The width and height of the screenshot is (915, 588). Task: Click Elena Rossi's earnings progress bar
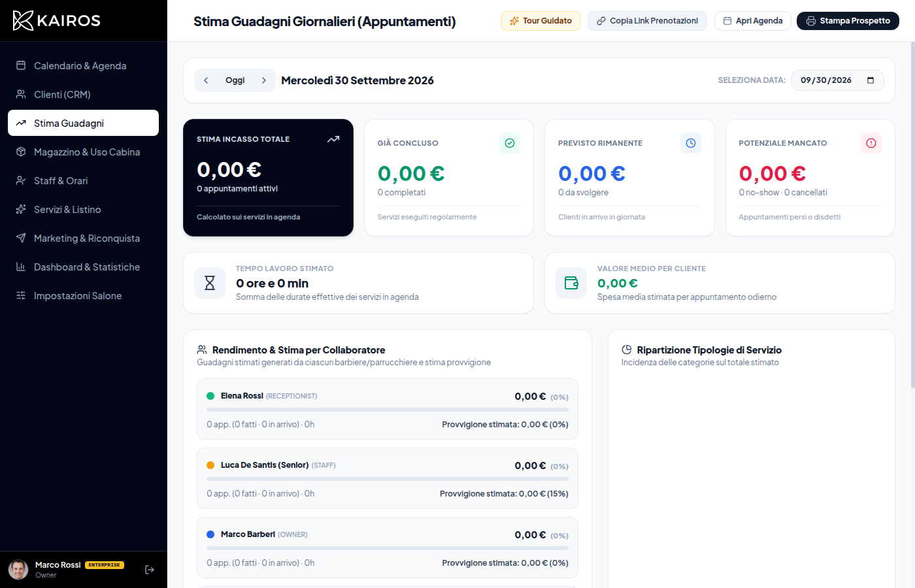[x=388, y=410]
